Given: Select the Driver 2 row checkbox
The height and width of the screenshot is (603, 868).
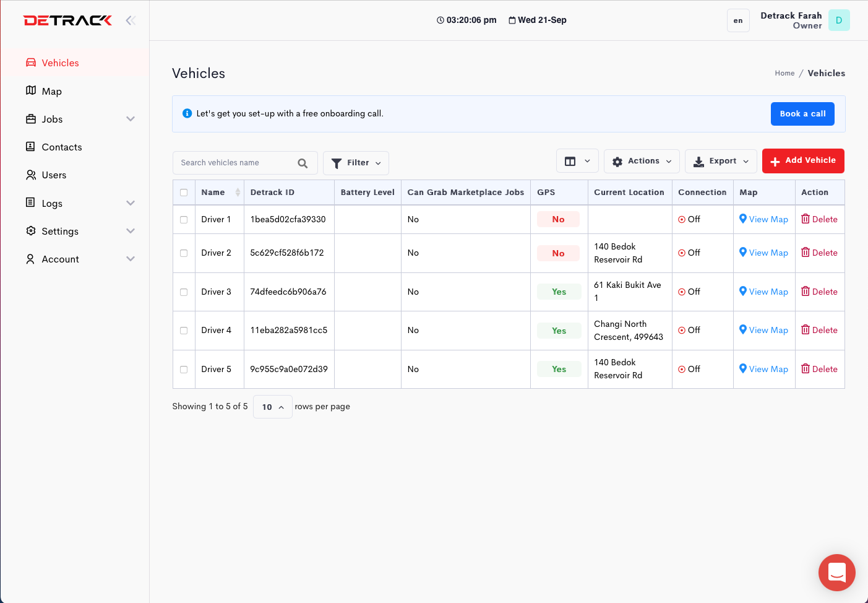Looking at the screenshot, I should 184,253.
